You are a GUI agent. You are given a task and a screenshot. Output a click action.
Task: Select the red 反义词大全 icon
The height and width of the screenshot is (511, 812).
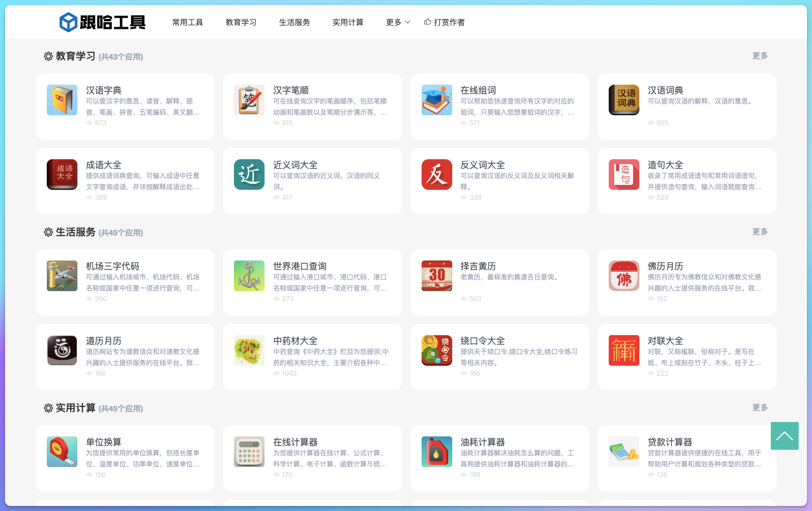(437, 175)
